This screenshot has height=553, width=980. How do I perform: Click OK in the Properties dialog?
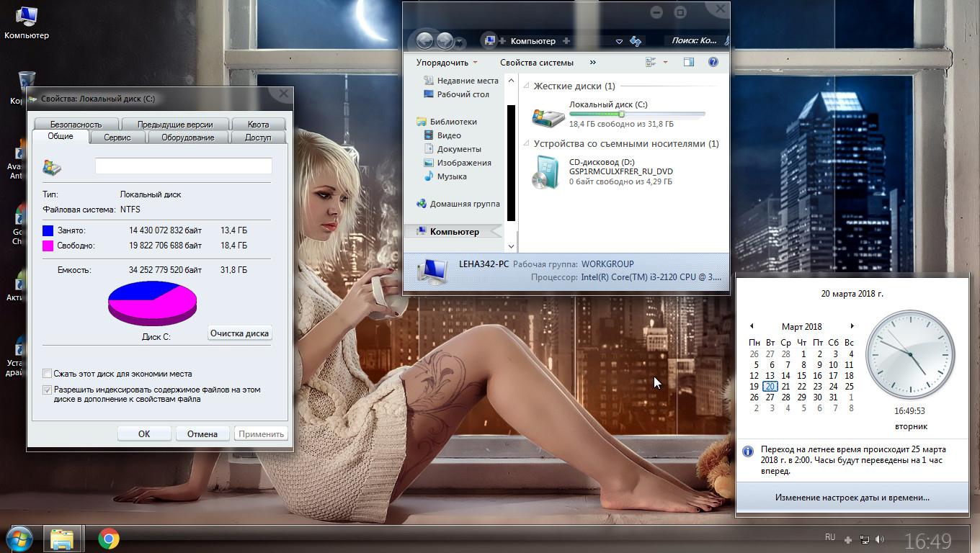pyautogui.click(x=144, y=433)
